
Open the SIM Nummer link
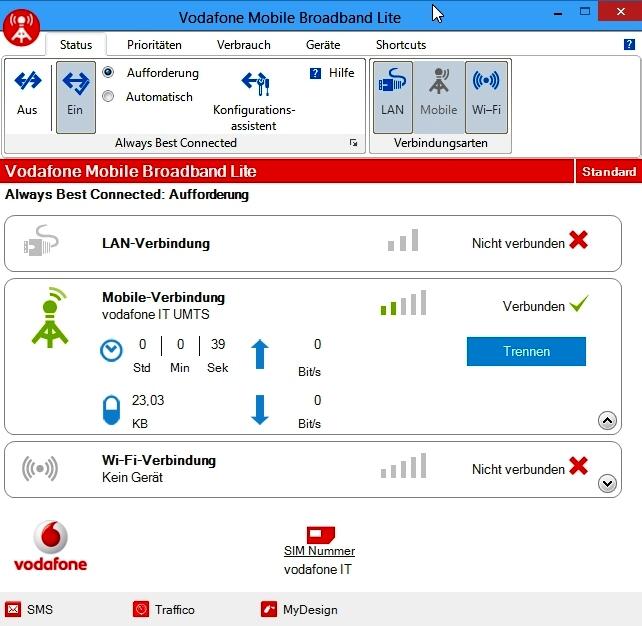pyautogui.click(x=319, y=551)
